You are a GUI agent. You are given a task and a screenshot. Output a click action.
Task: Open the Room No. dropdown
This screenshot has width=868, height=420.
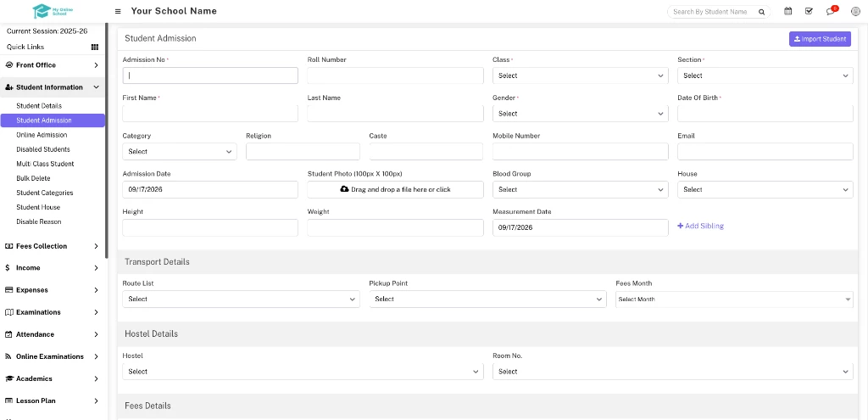click(x=672, y=372)
